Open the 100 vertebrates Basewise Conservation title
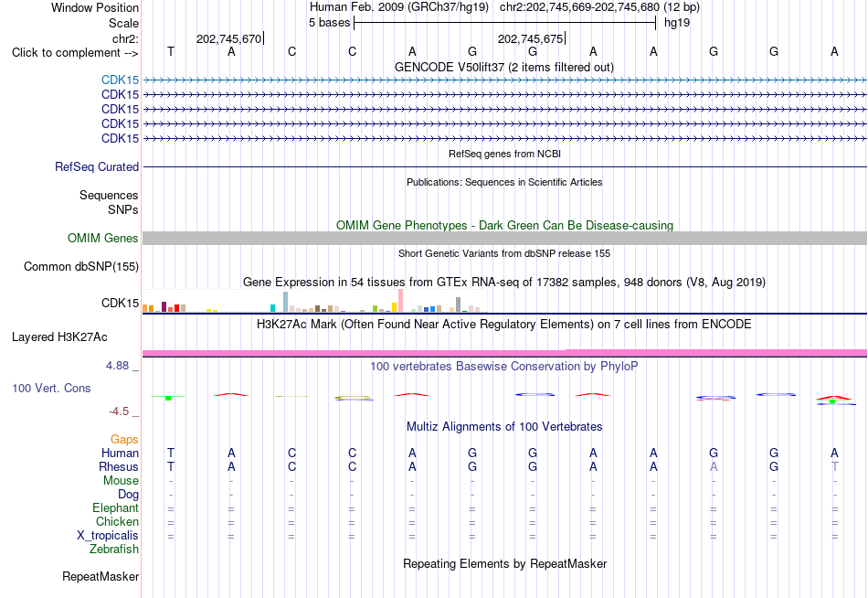 tap(503, 367)
